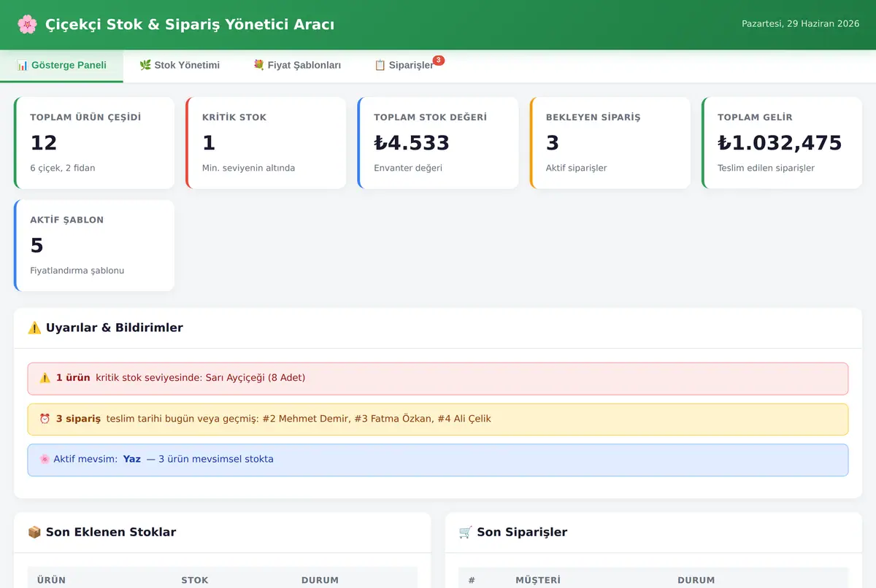Click the shopping cart icon beside Son Siparişler

click(466, 532)
